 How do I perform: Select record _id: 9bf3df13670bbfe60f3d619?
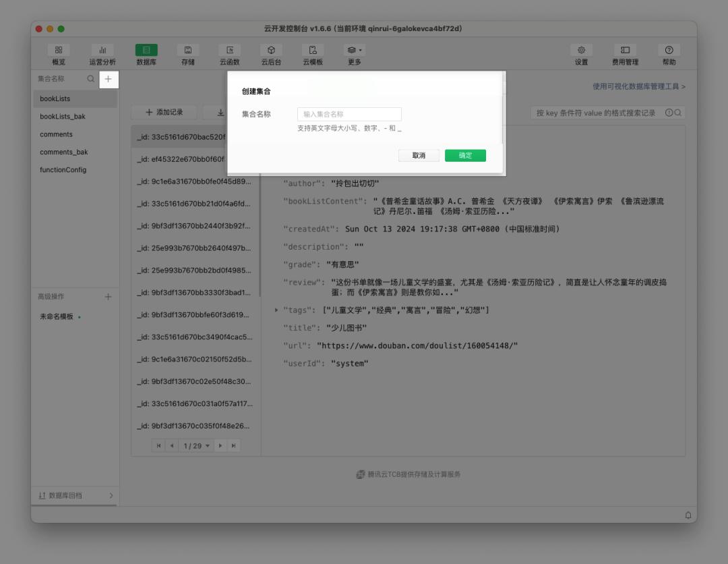195,314
